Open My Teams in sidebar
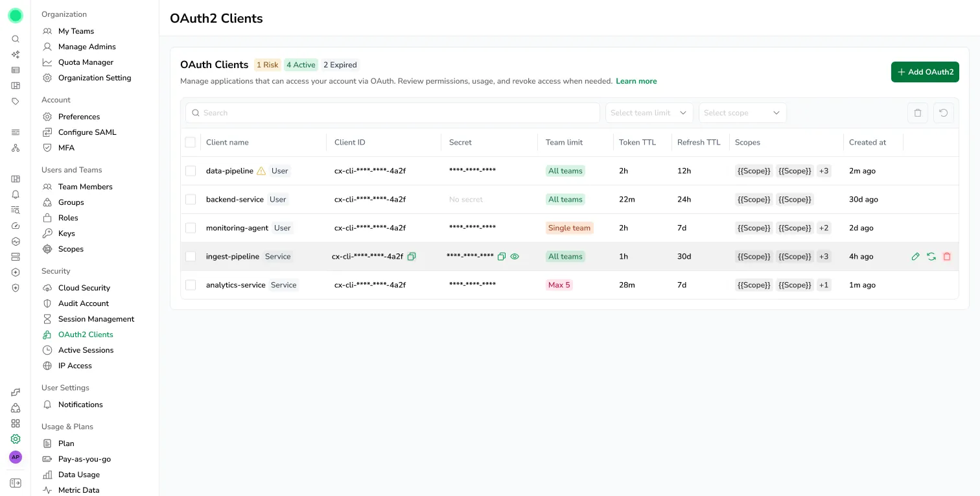This screenshot has width=980, height=496. click(76, 31)
